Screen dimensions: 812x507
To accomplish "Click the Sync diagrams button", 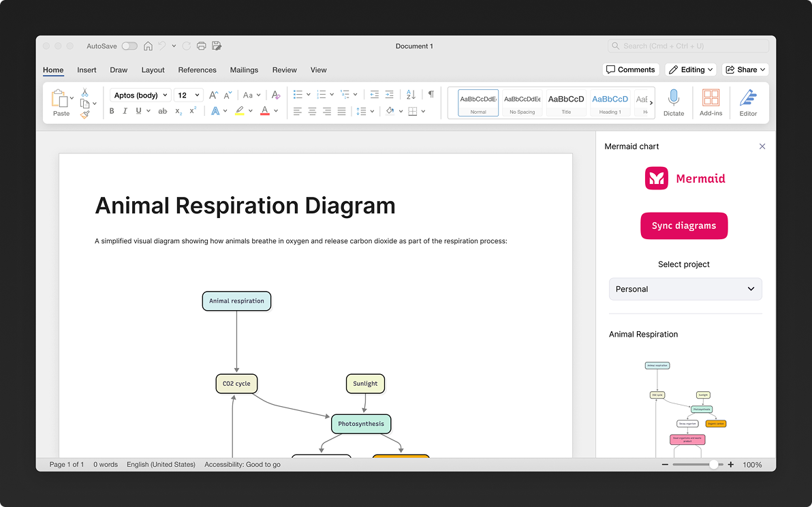I will click(x=684, y=226).
